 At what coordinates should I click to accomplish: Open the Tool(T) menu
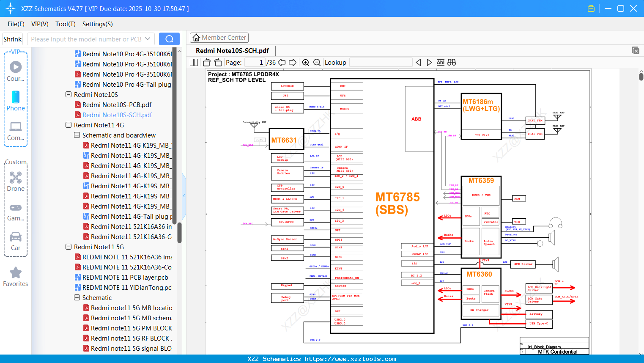point(66,24)
